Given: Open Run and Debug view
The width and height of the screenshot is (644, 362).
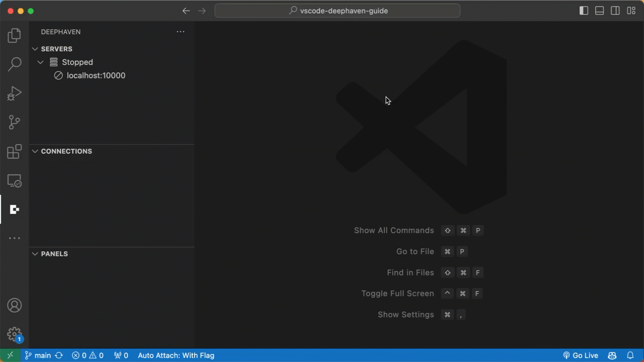Looking at the screenshot, I should 15,93.
